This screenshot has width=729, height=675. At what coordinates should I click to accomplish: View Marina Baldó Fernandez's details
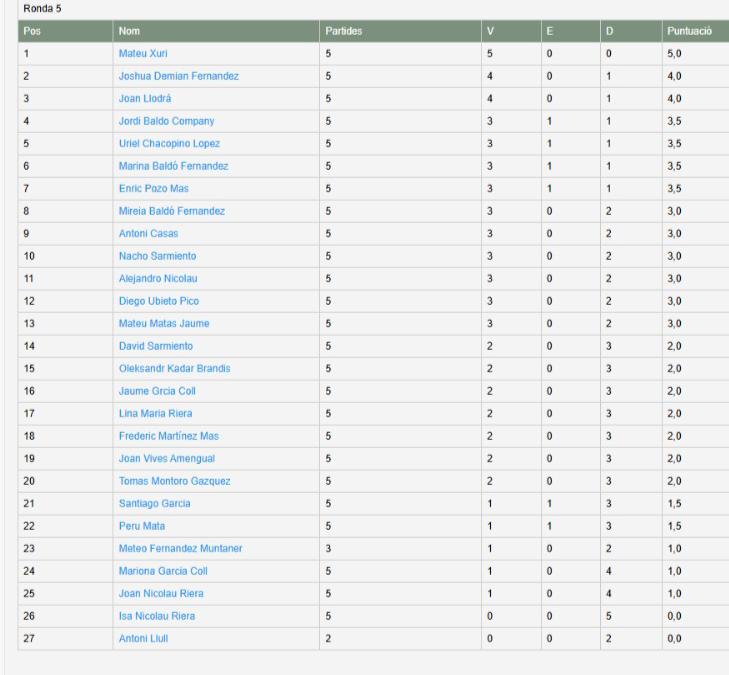(x=173, y=166)
